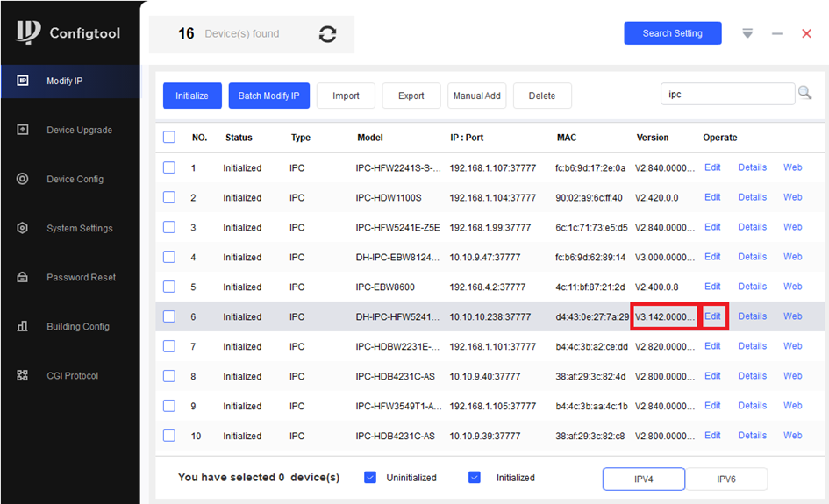Select checkbox for device number 6

tap(169, 316)
